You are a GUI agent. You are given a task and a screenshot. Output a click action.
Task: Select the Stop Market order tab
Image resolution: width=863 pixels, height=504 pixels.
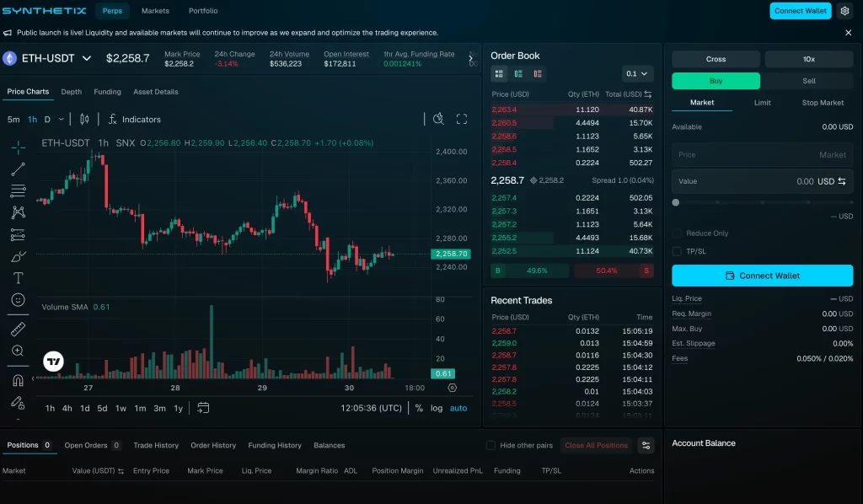point(823,103)
